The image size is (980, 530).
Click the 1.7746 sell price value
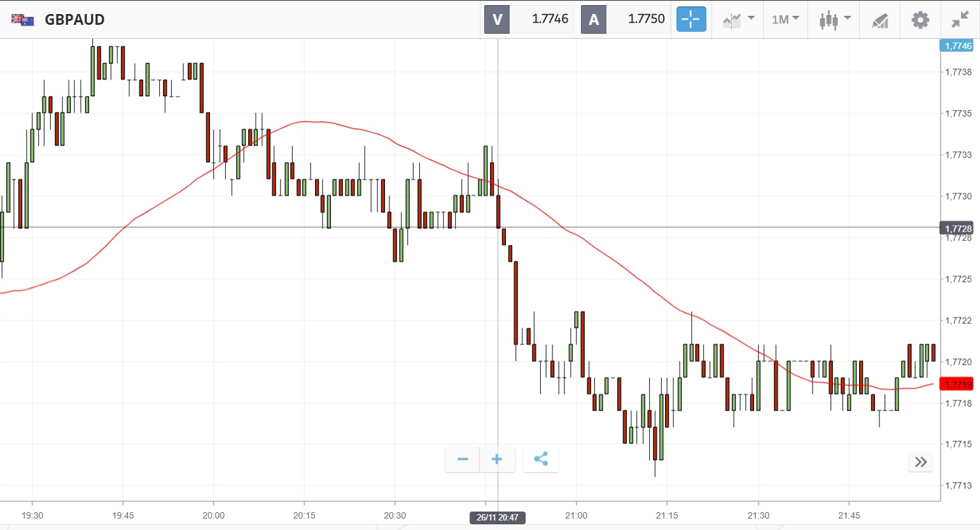(x=549, y=19)
